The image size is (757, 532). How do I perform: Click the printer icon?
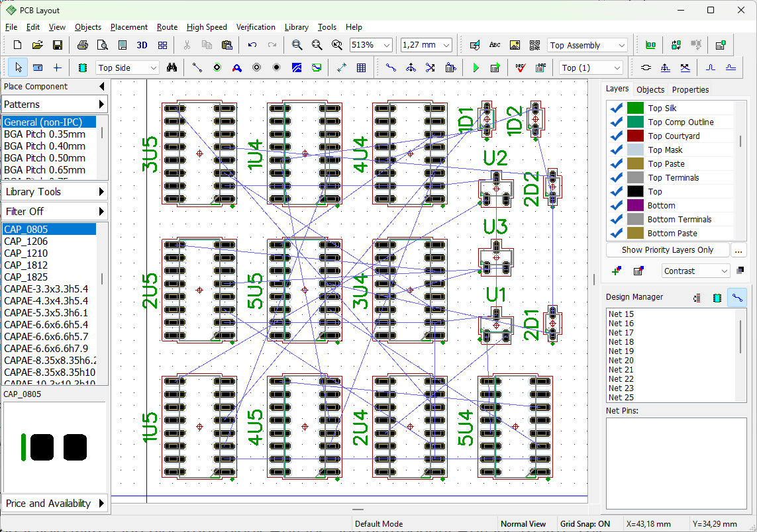point(83,45)
